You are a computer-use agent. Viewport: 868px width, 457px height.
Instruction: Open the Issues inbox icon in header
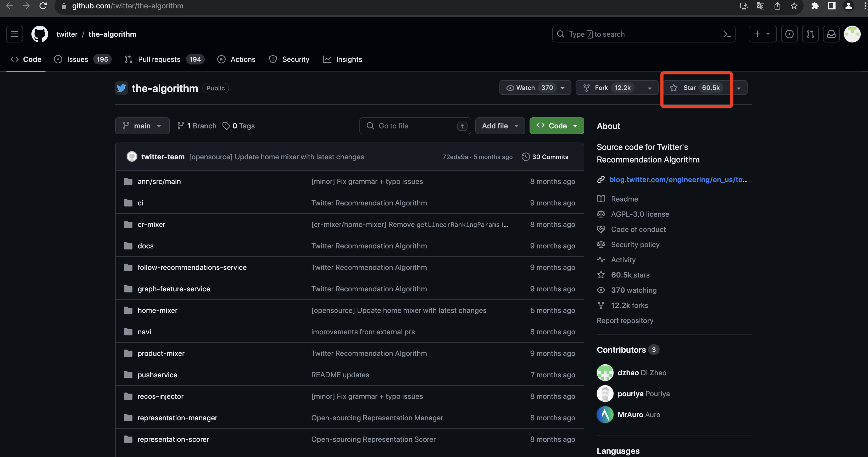(789, 34)
